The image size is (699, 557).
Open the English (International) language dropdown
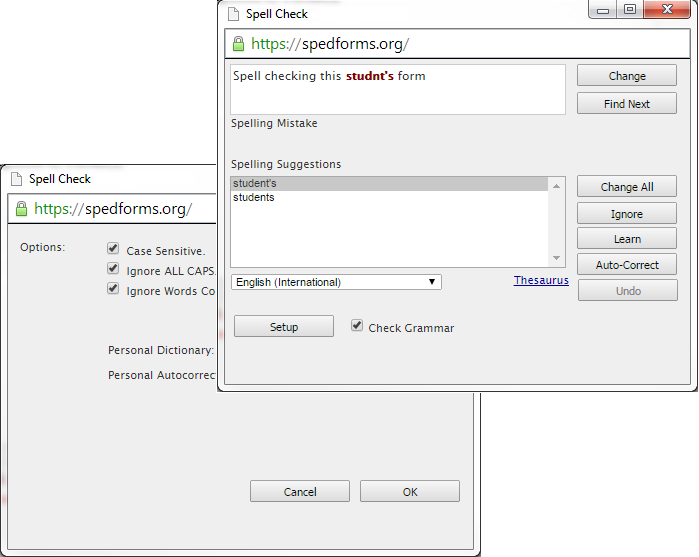[335, 282]
